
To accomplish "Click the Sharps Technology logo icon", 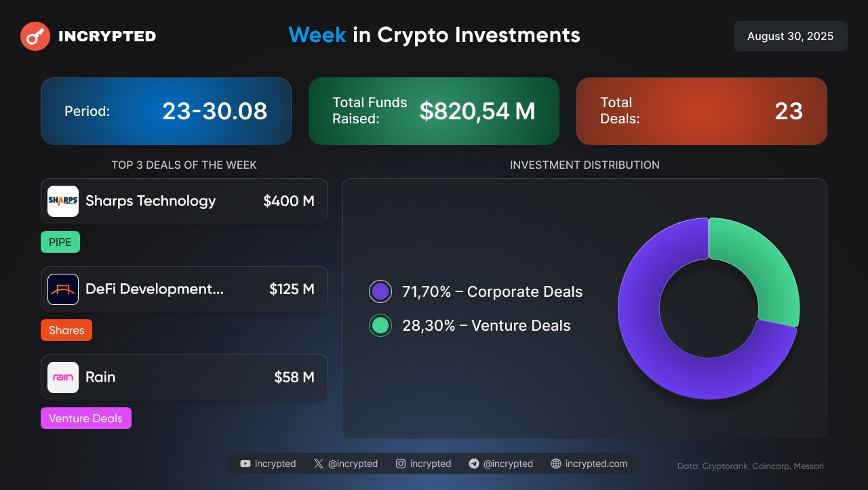I will 63,201.
